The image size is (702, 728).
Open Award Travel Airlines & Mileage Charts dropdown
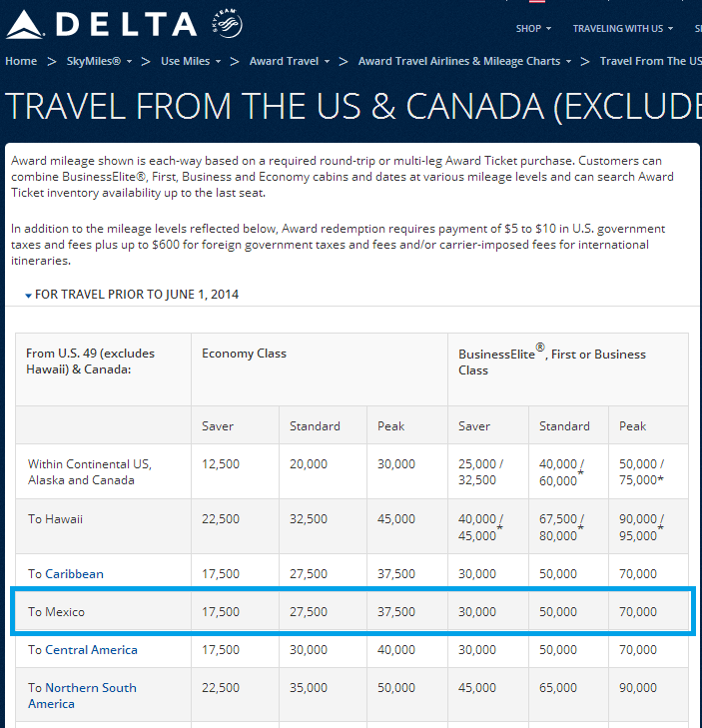(568, 62)
